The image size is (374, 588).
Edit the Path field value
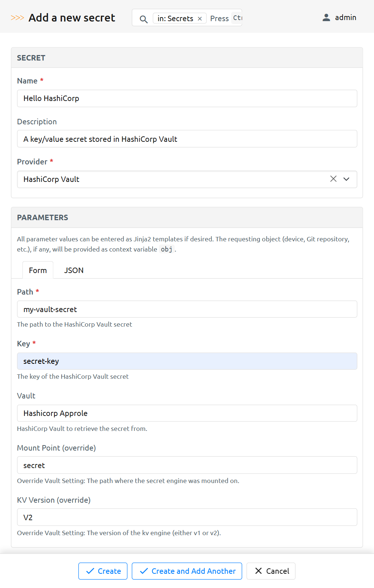coord(187,309)
